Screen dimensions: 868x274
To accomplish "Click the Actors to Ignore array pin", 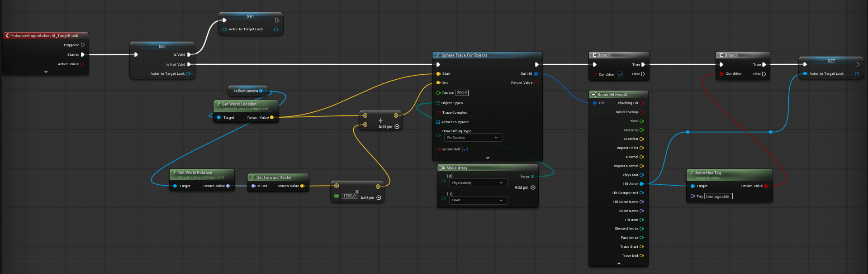I will pyautogui.click(x=438, y=122).
